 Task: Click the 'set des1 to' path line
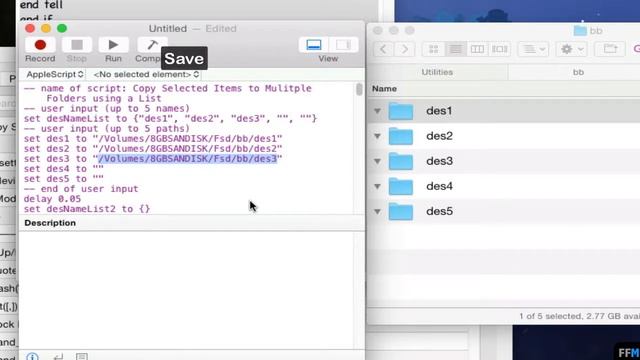coord(153,139)
